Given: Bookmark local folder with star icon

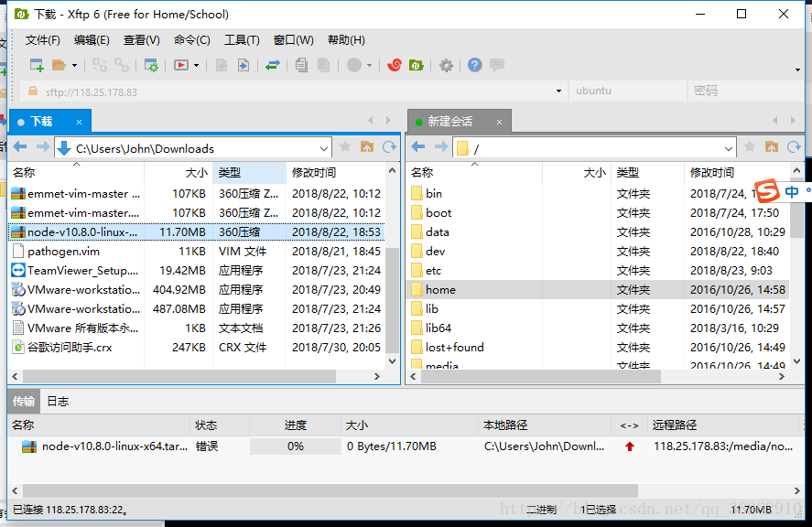Looking at the screenshot, I should tap(345, 147).
